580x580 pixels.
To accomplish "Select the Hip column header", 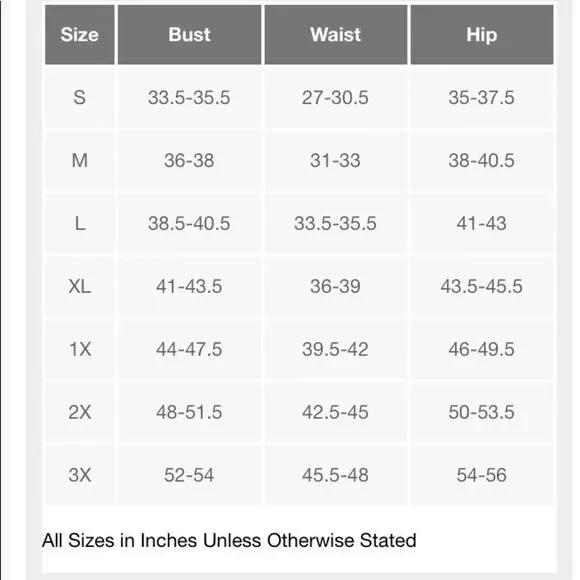I will pyautogui.click(x=482, y=35).
